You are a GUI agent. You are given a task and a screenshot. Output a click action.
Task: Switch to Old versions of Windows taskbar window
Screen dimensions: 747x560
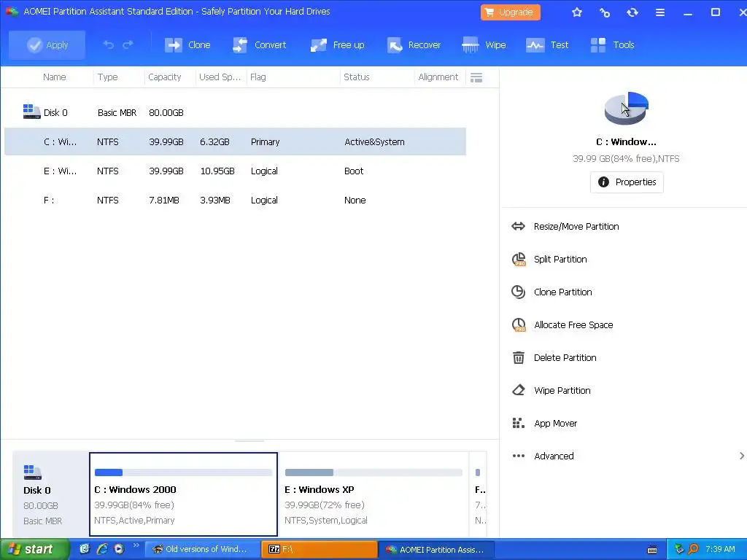(202, 549)
